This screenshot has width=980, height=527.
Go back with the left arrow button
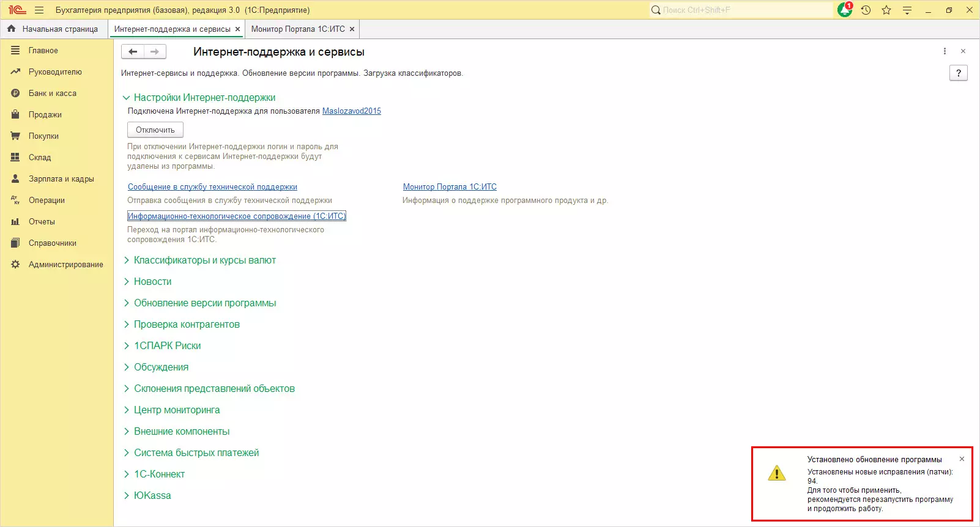click(x=133, y=52)
